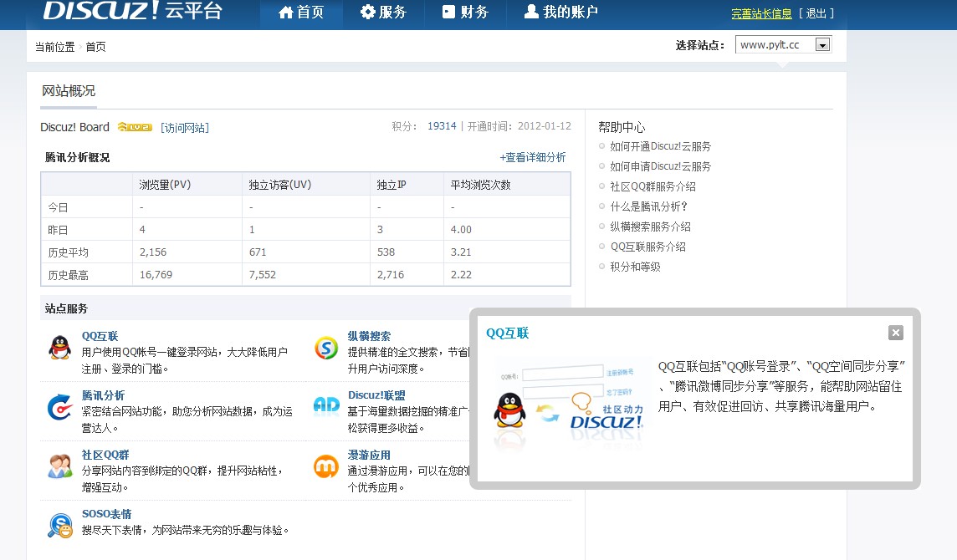The image size is (957, 560).
Task: Open the 漫游应用 service title link
Action: pos(369,455)
